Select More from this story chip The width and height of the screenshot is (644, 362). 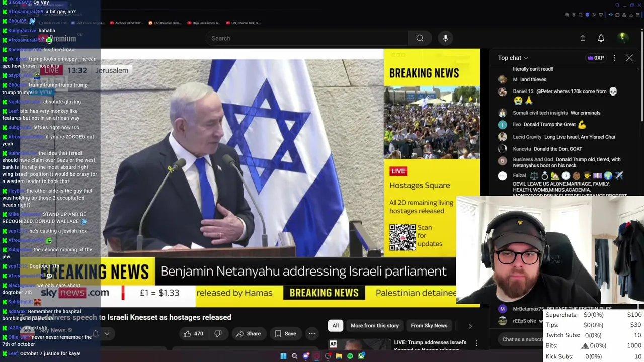point(374,326)
